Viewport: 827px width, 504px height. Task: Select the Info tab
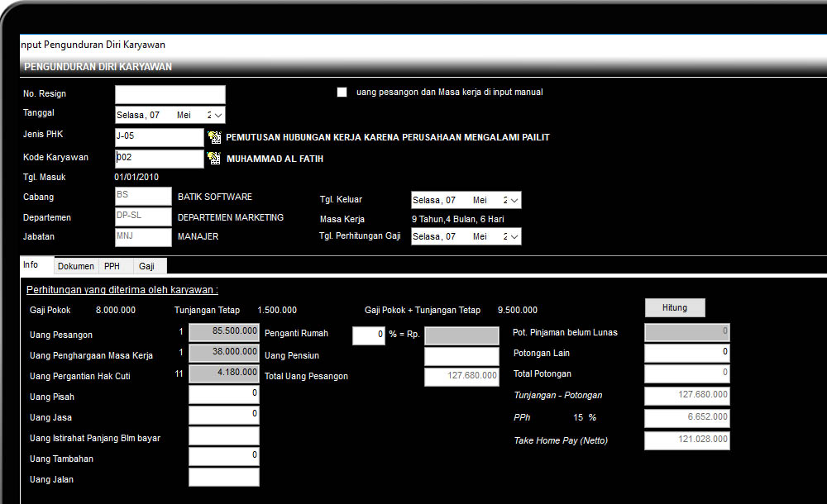click(31, 265)
